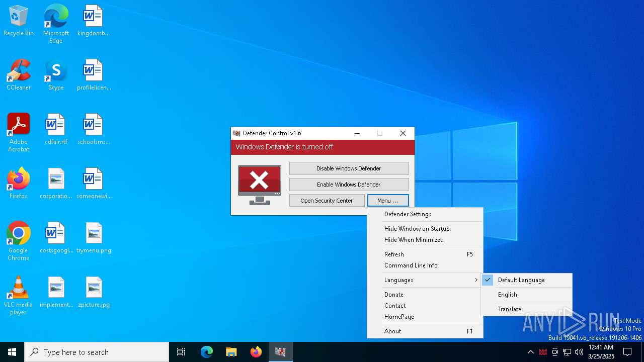Select the trymenu.png image file icon
The width and height of the screenshot is (644, 362).
[x=94, y=238]
